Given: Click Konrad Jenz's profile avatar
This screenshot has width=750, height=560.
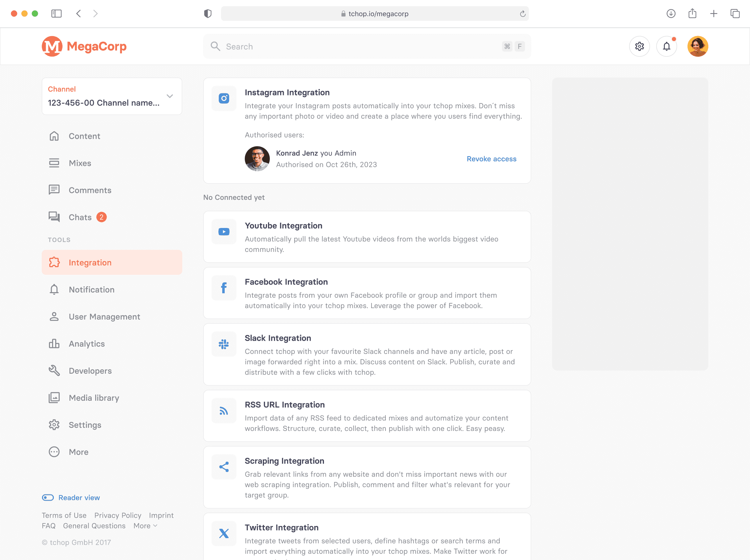Looking at the screenshot, I should [x=257, y=159].
